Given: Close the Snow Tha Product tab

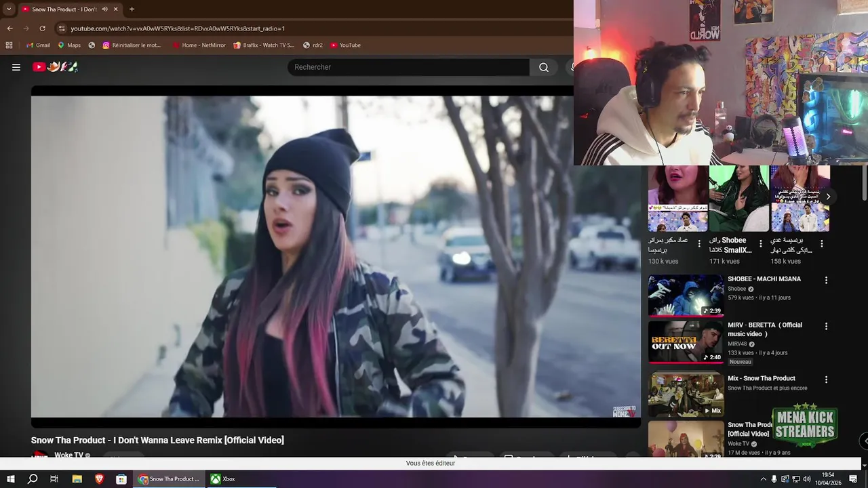Looking at the screenshot, I should click(115, 9).
